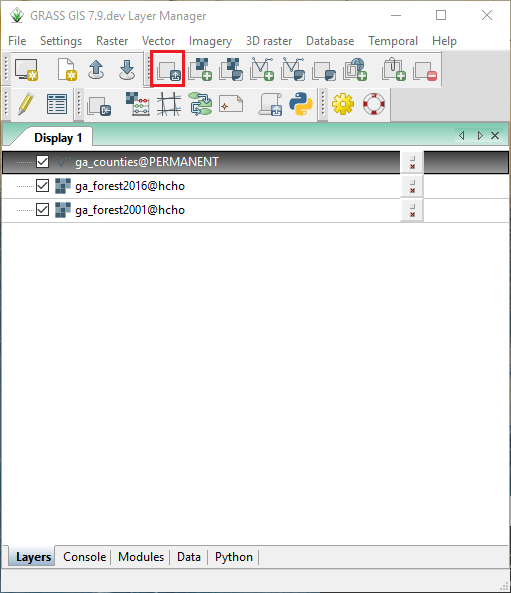Open the Database menu
Screen dimensions: 511x593
330,41
